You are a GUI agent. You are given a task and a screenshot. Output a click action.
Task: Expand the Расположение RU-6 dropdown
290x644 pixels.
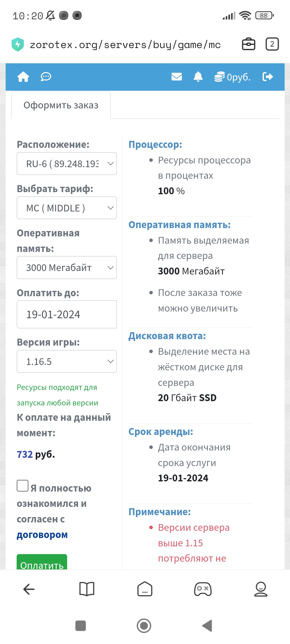click(67, 164)
